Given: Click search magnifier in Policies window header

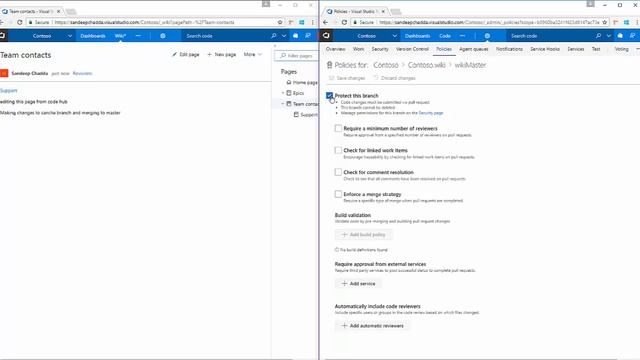Looking at the screenshot, I should [598, 36].
